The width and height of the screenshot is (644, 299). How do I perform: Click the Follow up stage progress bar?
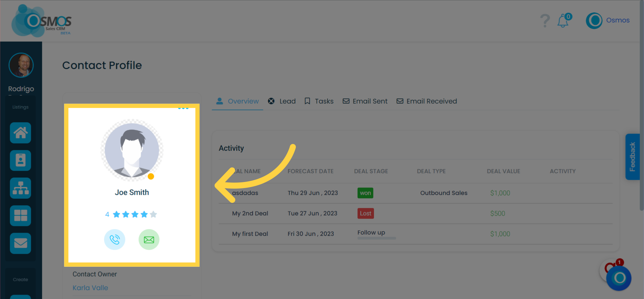click(x=377, y=238)
